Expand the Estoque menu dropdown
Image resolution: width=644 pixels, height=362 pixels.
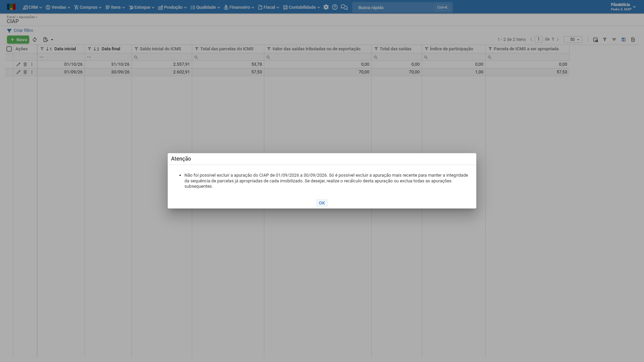pos(142,7)
